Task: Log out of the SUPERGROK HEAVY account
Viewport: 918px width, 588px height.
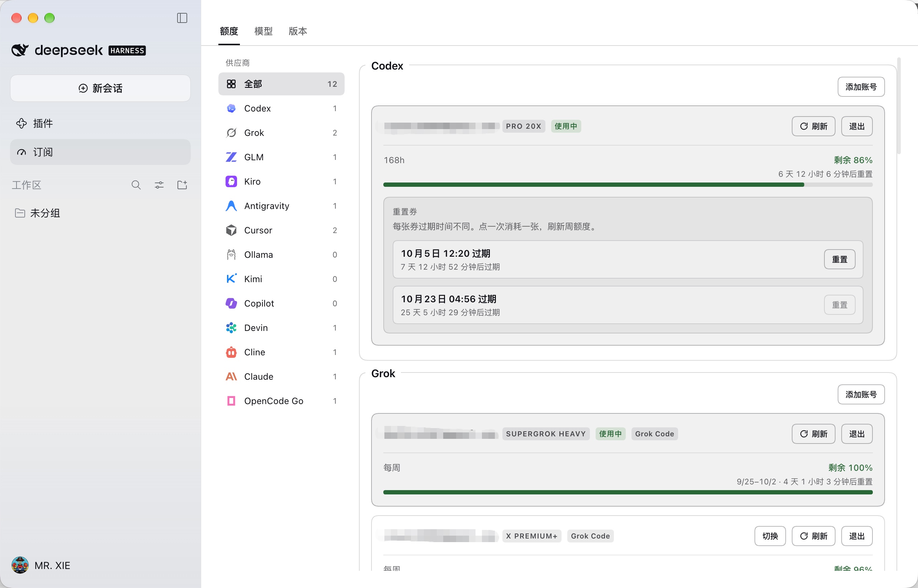Action: point(857,434)
